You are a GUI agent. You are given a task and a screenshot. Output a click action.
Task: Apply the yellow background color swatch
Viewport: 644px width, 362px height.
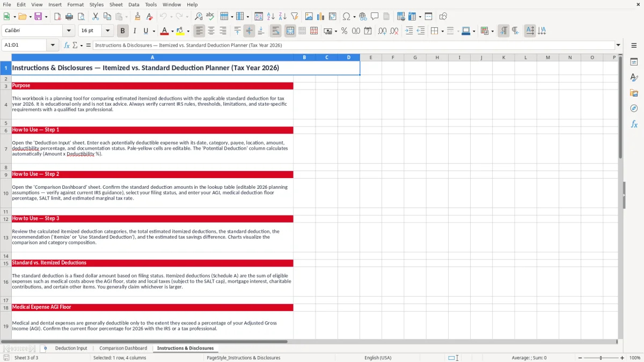pos(180,31)
